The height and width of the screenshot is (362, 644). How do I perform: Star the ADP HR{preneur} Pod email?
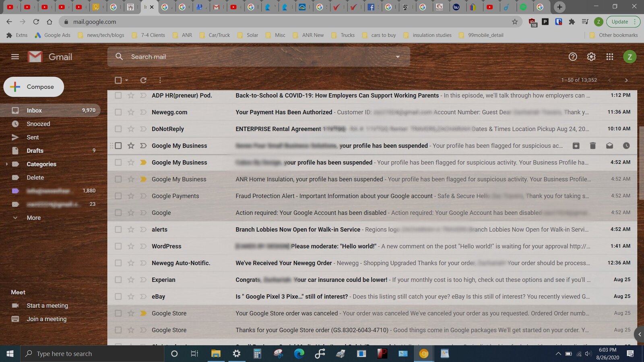(x=131, y=95)
